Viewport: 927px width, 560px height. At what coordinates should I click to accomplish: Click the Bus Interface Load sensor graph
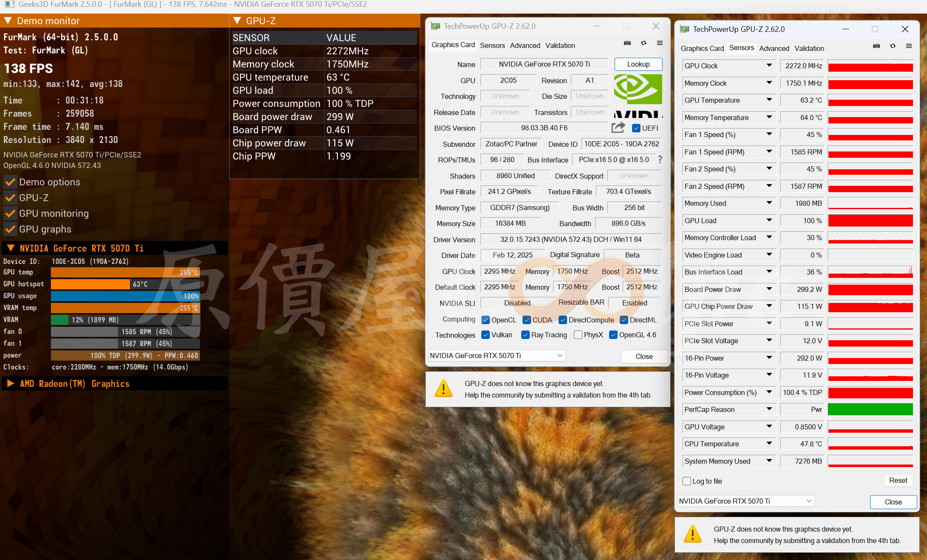(870, 272)
